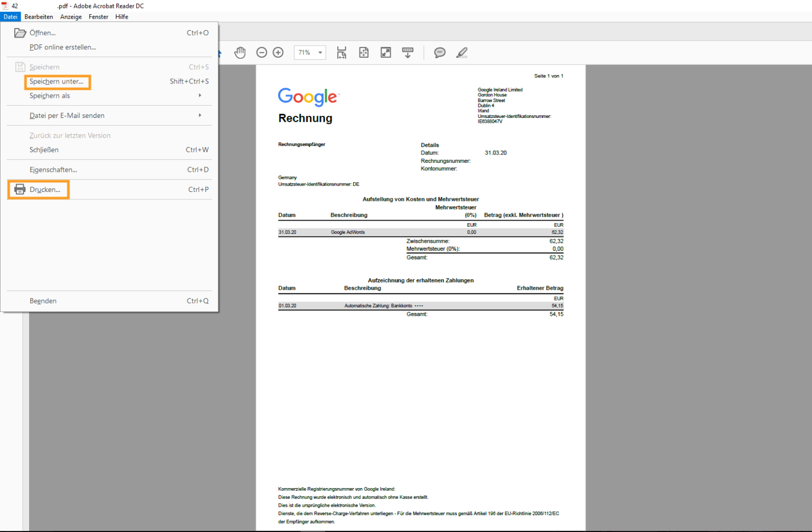Expand the Speichern als submenu

tap(49, 96)
